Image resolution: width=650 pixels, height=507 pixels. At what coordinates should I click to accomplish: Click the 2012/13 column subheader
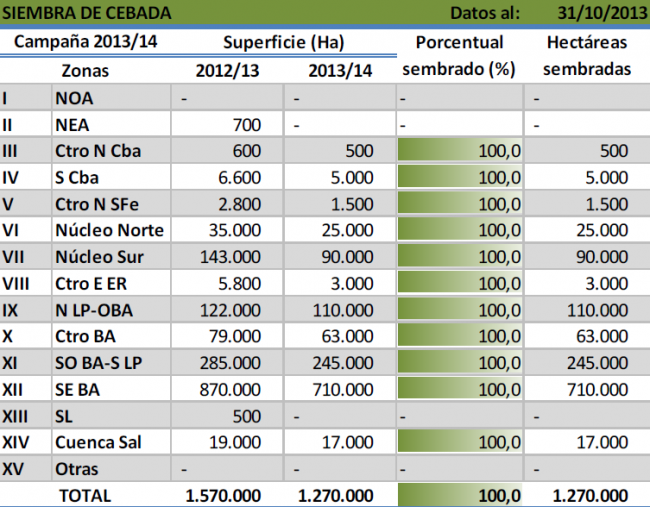click(x=226, y=71)
